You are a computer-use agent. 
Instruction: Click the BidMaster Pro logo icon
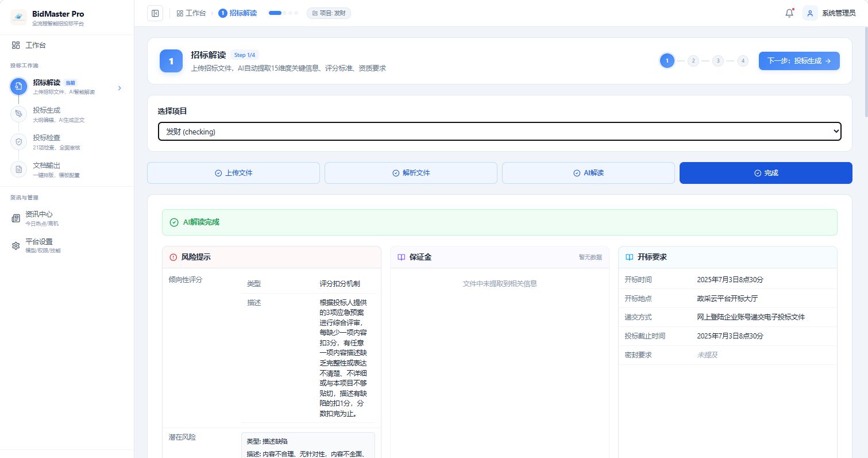[18, 17]
